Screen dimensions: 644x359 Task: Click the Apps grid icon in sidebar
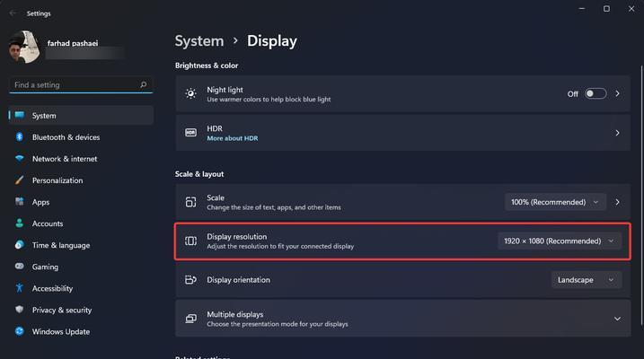point(19,201)
